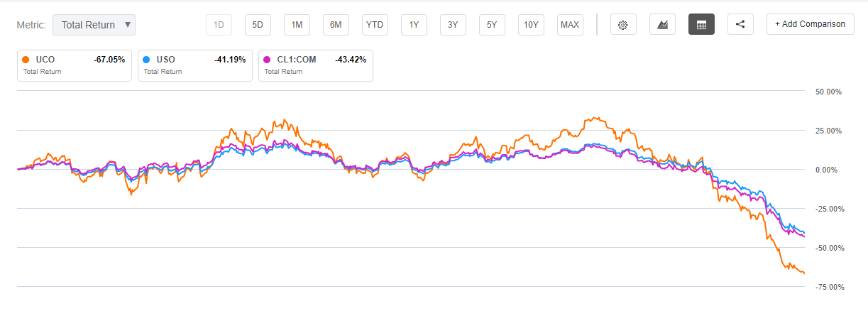This screenshot has width=868, height=311.
Task: Click the share icon
Action: (x=740, y=25)
